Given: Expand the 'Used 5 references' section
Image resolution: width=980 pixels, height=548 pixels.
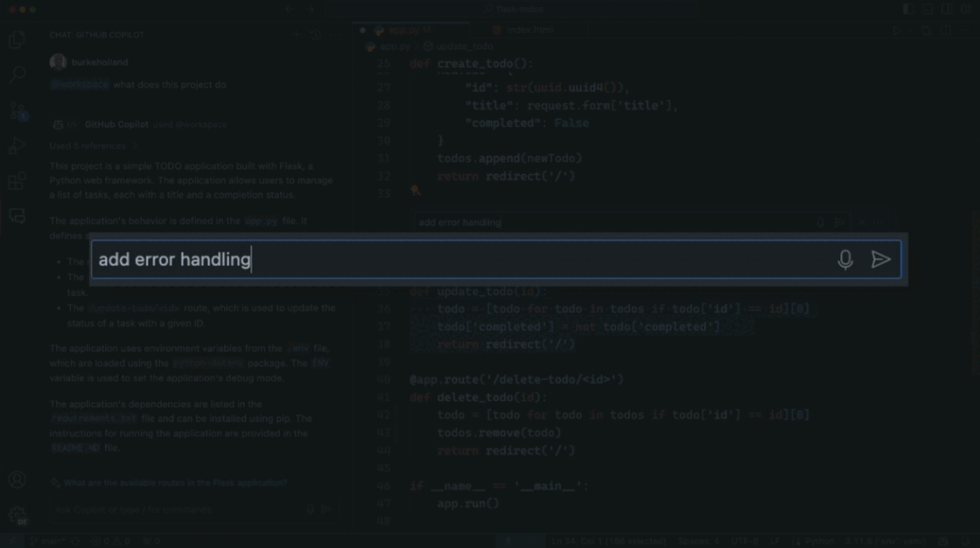Looking at the screenshot, I should click(93, 146).
